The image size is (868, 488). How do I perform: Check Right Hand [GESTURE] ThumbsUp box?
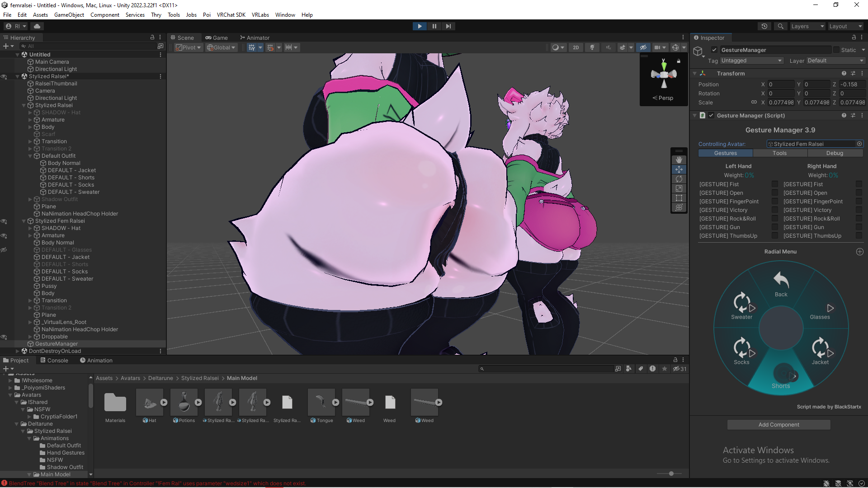pyautogui.click(x=859, y=236)
